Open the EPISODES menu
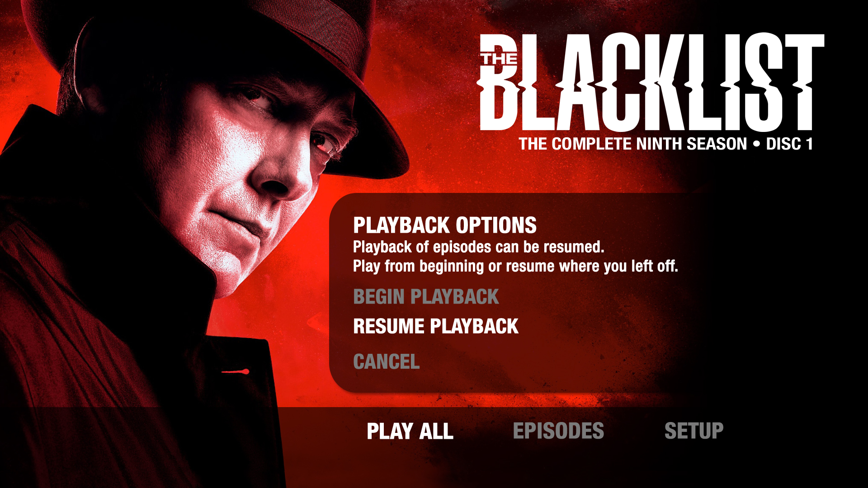This screenshot has width=868, height=488. (x=558, y=431)
